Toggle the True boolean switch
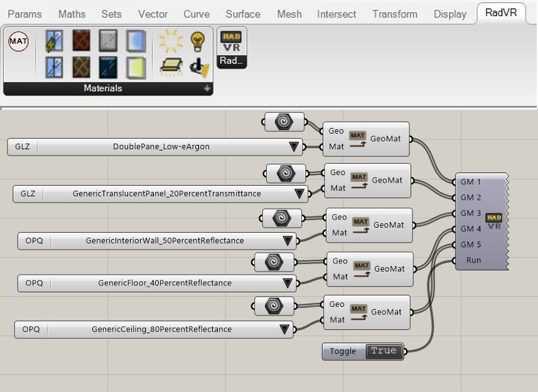538x392 pixels. 384,351
